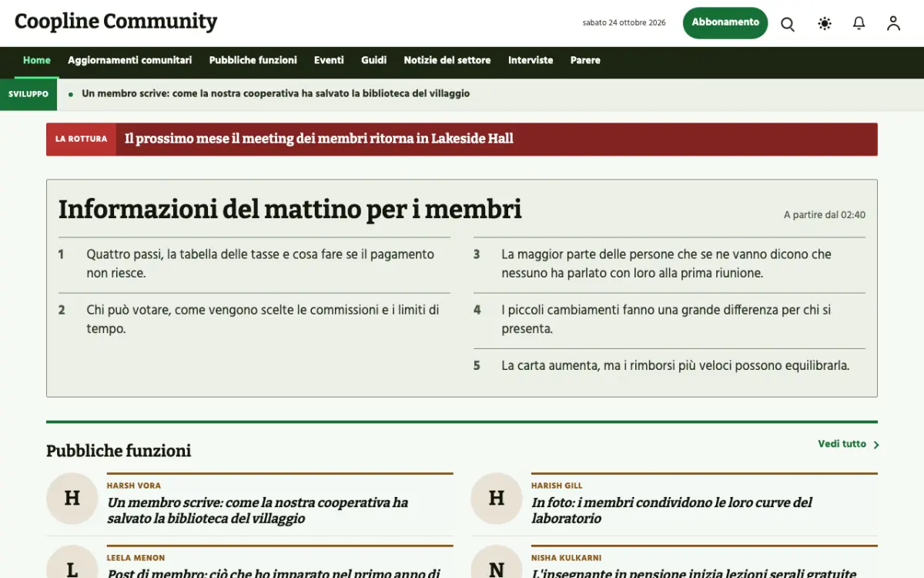The width and height of the screenshot is (924, 578).
Task: Open Notizie del settore section
Action: pos(447,60)
